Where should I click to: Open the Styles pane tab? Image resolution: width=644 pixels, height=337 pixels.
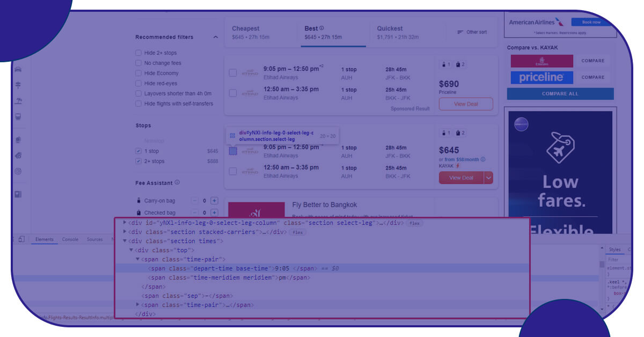coord(614,250)
